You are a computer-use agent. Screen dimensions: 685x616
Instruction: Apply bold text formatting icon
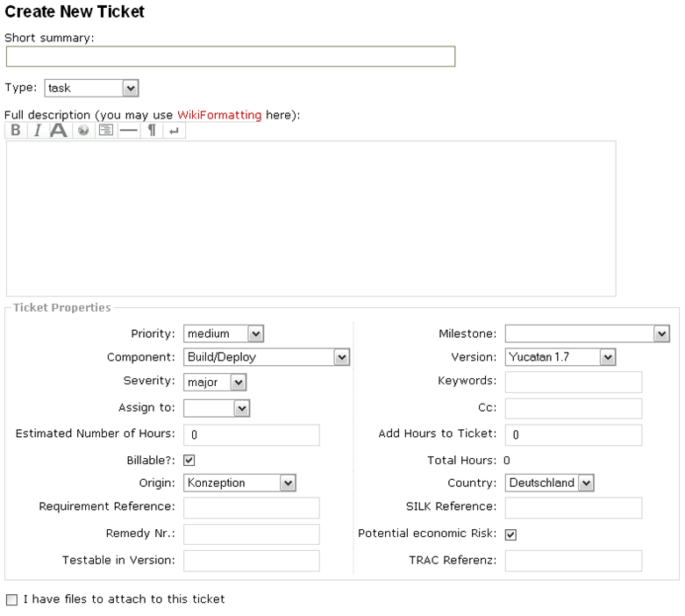[16, 130]
